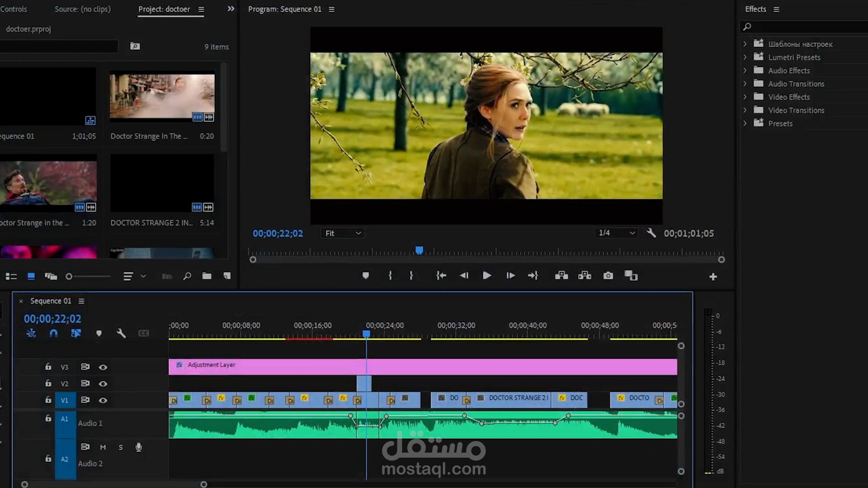Viewport: 868px width, 488px height.
Task: Solo Audio 2 track with S button
Action: pos(121,447)
